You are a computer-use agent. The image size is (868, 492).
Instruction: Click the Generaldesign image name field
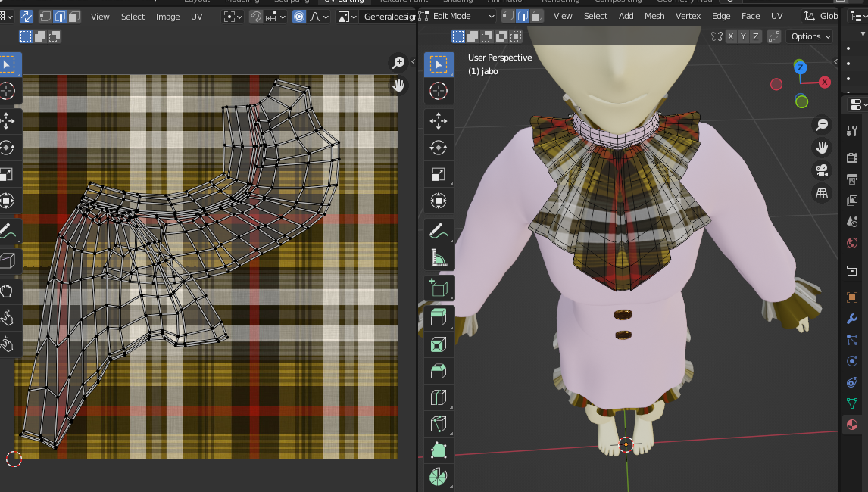(x=389, y=17)
